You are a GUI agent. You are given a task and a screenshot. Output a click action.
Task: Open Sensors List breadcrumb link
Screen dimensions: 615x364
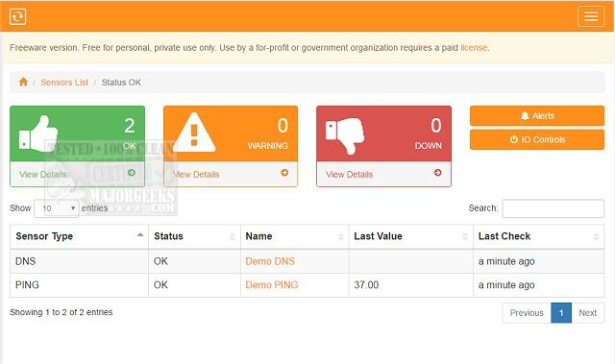point(64,83)
